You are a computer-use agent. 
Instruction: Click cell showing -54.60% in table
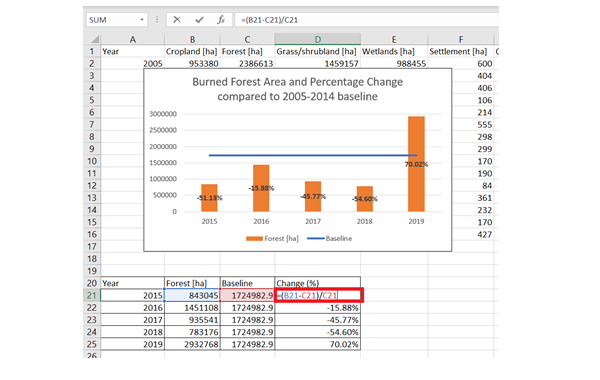point(318,332)
